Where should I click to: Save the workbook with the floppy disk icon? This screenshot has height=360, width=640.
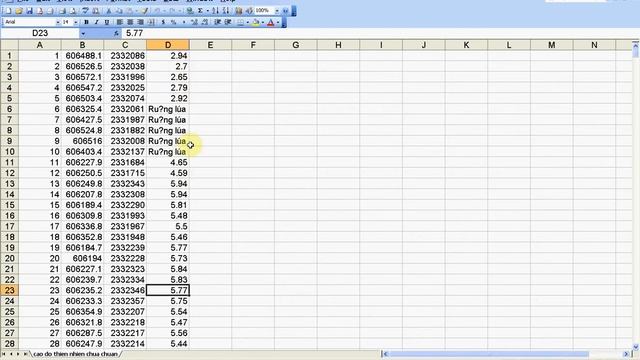tap(29, 11)
